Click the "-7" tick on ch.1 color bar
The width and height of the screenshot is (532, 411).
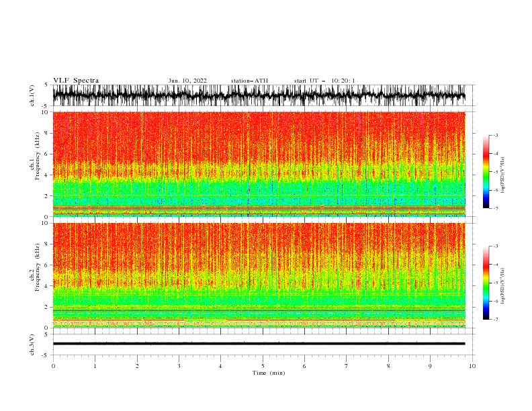(x=496, y=208)
